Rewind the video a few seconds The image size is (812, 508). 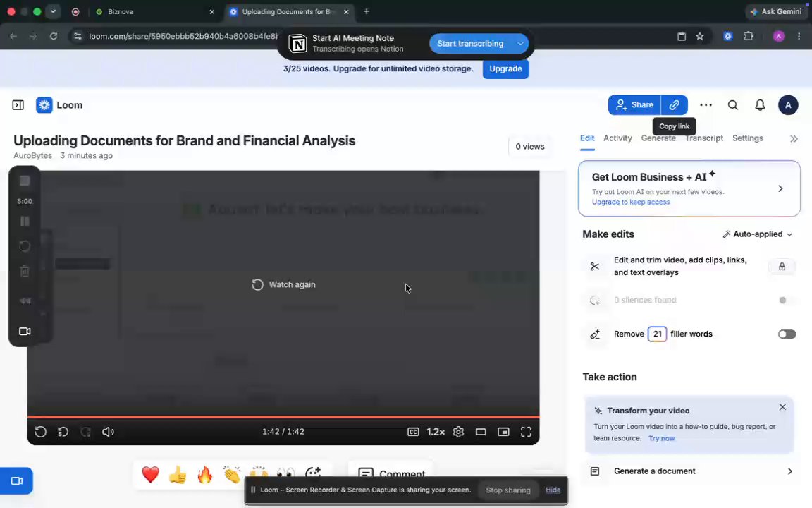pos(63,432)
